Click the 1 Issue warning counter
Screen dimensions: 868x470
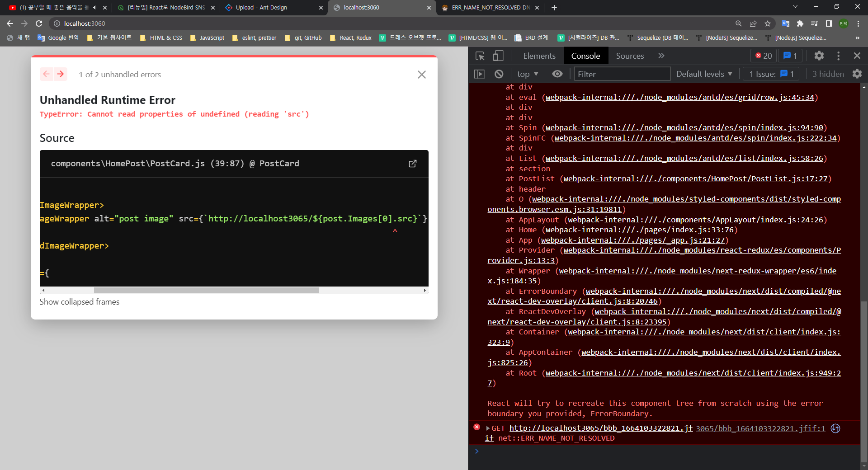(770, 74)
